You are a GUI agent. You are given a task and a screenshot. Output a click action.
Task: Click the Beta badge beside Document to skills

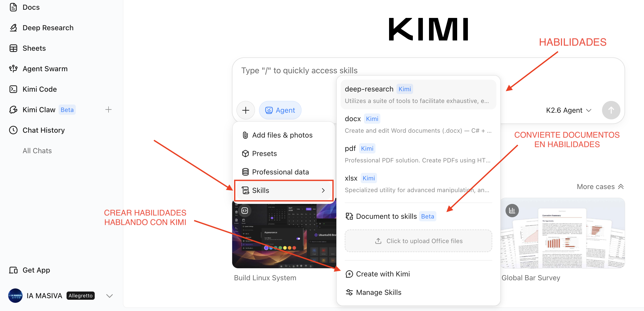click(427, 216)
